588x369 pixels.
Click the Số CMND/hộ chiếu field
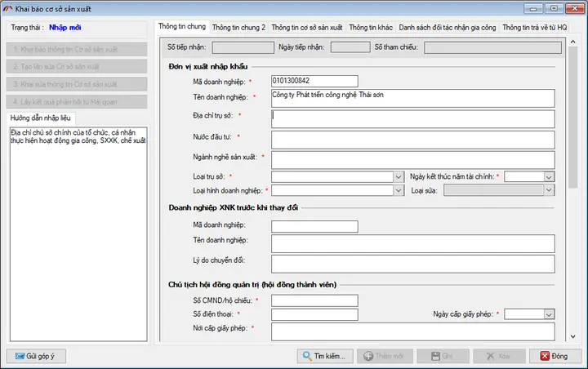pyautogui.click(x=314, y=300)
